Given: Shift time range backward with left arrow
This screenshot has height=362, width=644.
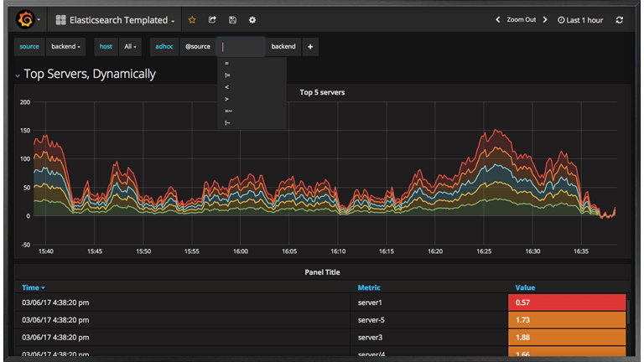Looking at the screenshot, I should coord(498,20).
